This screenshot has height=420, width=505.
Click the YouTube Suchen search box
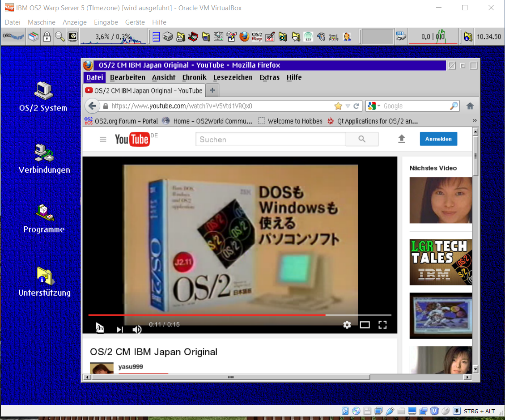click(x=271, y=139)
